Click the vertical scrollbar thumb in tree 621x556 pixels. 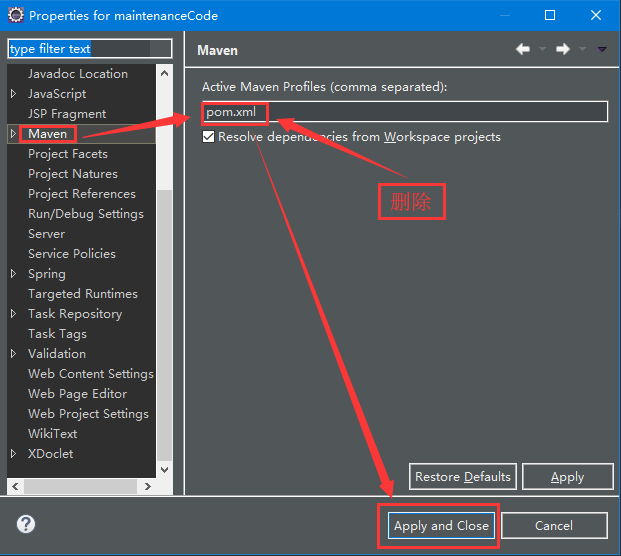tap(164, 325)
